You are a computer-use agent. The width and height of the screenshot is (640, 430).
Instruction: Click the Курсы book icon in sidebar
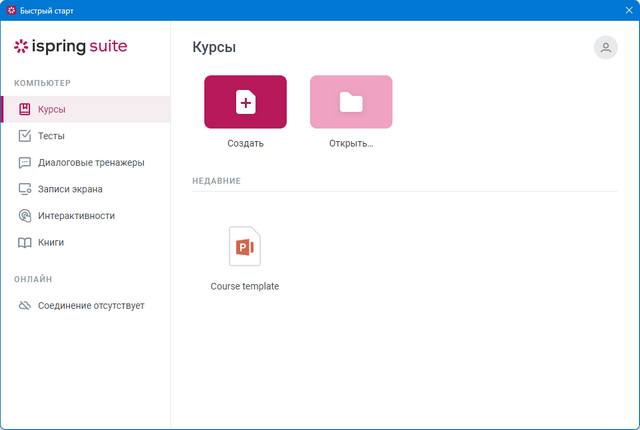25,109
